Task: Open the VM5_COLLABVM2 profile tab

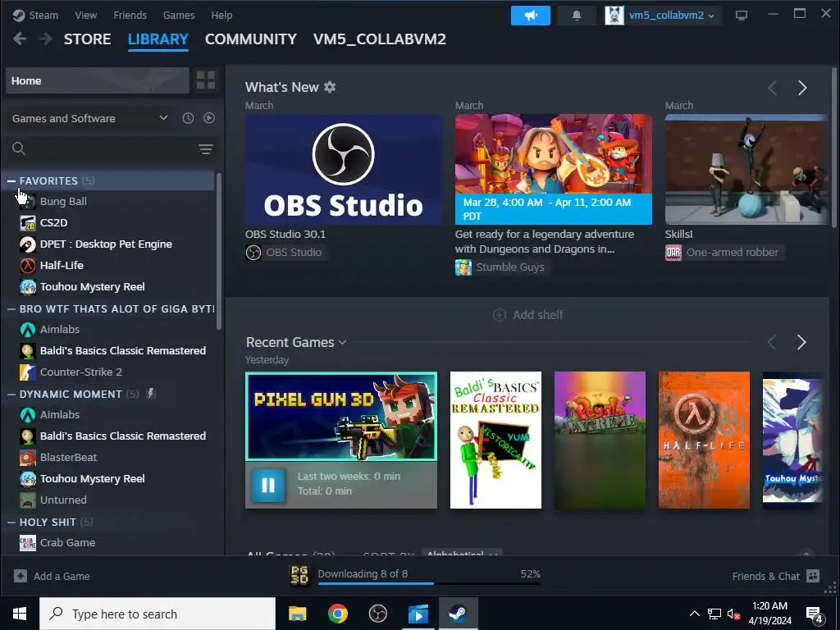Action: tap(379, 39)
